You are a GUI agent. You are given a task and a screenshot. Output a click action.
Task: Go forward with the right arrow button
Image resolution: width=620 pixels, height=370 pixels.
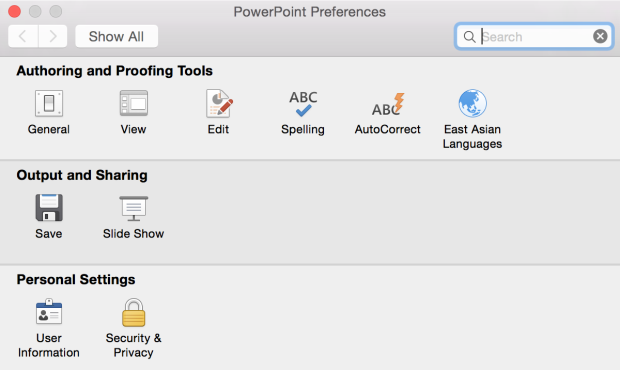(53, 36)
